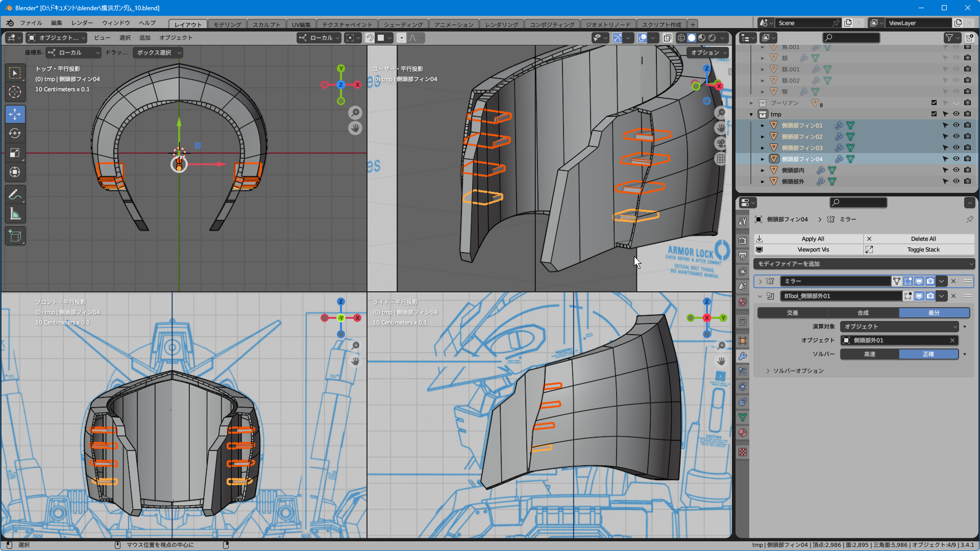Switch to the モデリング workspace tab
The image size is (980, 551).
[x=227, y=24]
